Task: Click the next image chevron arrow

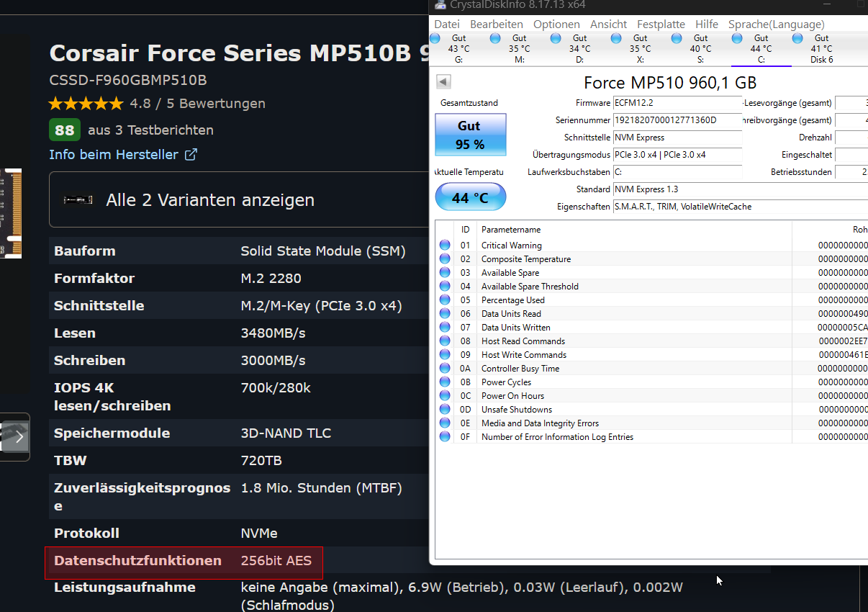Action: pos(19,436)
